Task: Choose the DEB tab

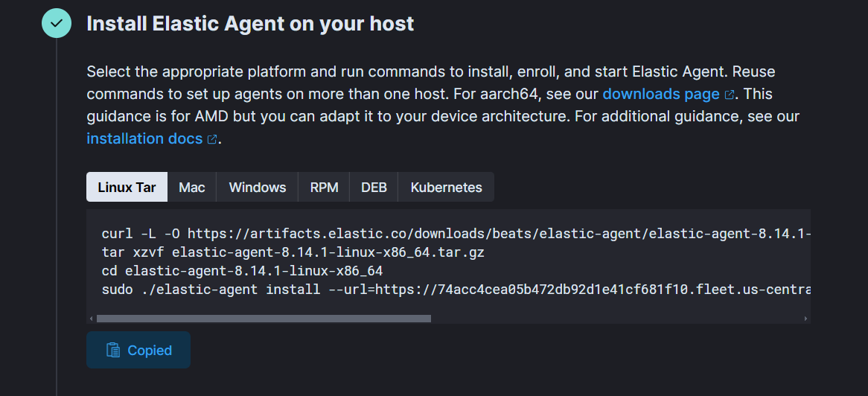Action: click(374, 187)
